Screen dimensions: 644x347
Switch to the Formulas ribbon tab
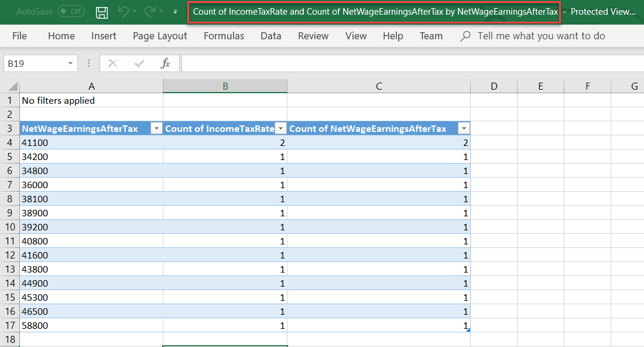224,36
